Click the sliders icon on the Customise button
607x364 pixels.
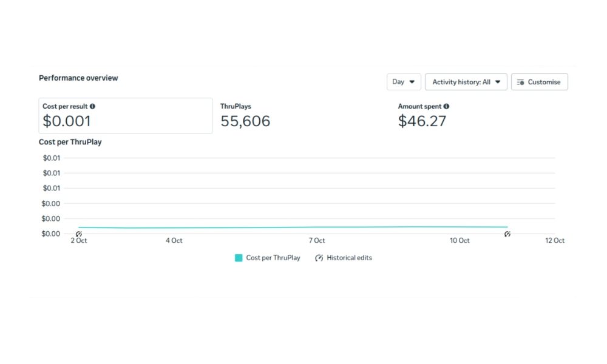[x=521, y=82]
